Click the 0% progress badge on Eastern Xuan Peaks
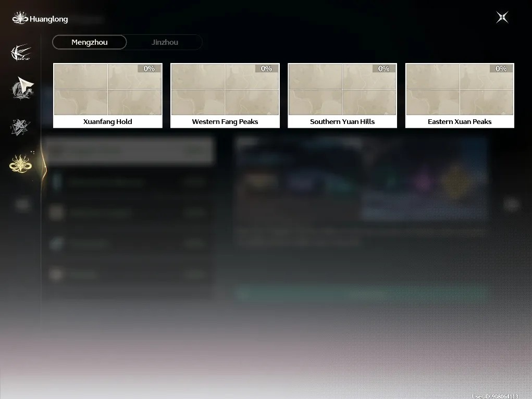532x399 pixels. [501, 69]
